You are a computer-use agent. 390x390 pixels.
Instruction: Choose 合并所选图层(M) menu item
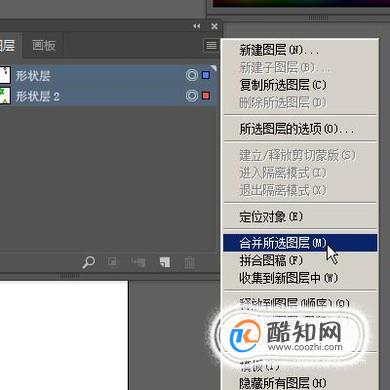tap(300, 243)
